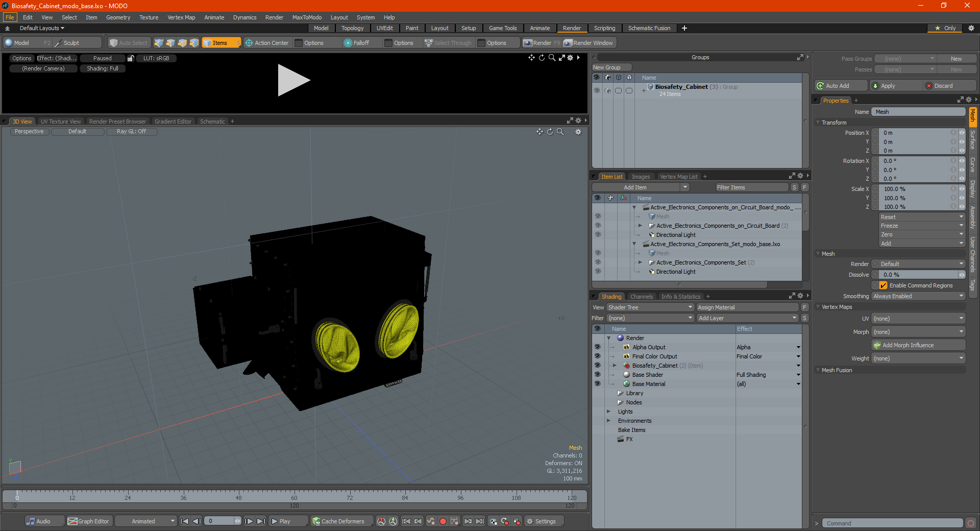
Task: Step forward one frame in transport
Action: pos(249,521)
